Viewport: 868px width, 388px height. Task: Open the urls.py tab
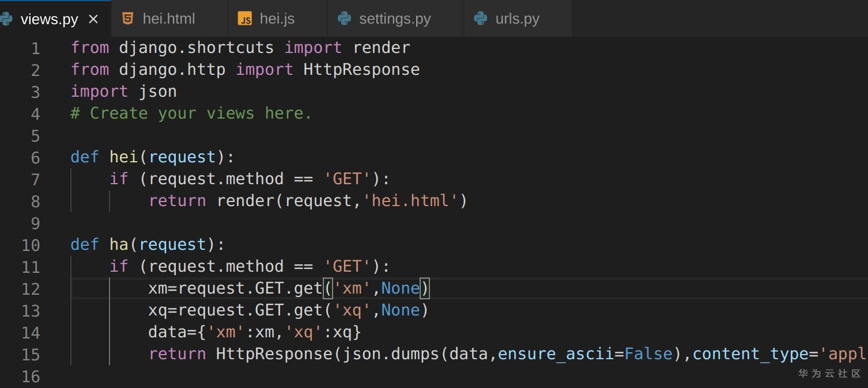(517, 18)
